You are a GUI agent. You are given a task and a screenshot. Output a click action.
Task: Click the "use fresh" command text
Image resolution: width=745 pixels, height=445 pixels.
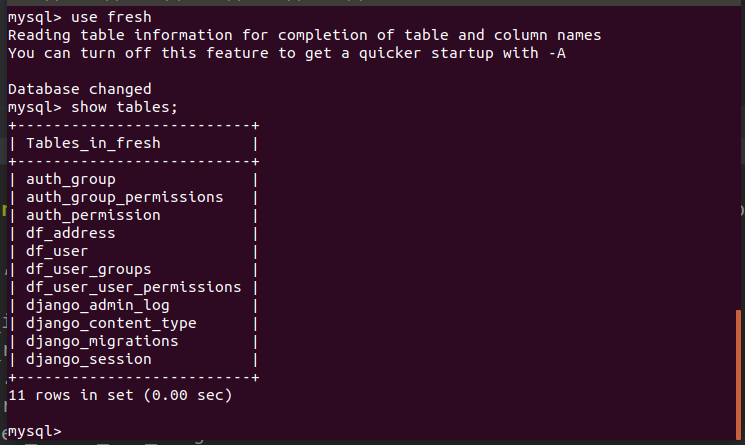click(112, 17)
